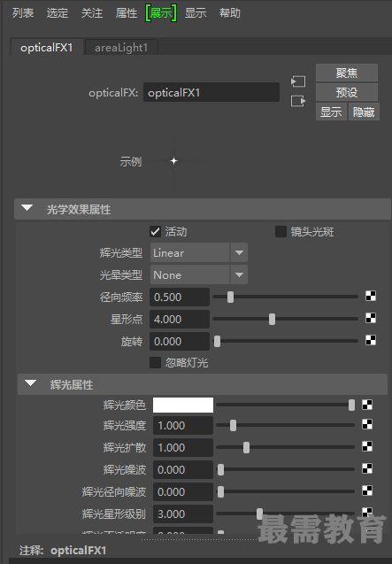Image resolution: width=392 pixels, height=564 pixels.
Task: Open the 显示 menu in menu bar
Action: pyautogui.click(x=196, y=13)
